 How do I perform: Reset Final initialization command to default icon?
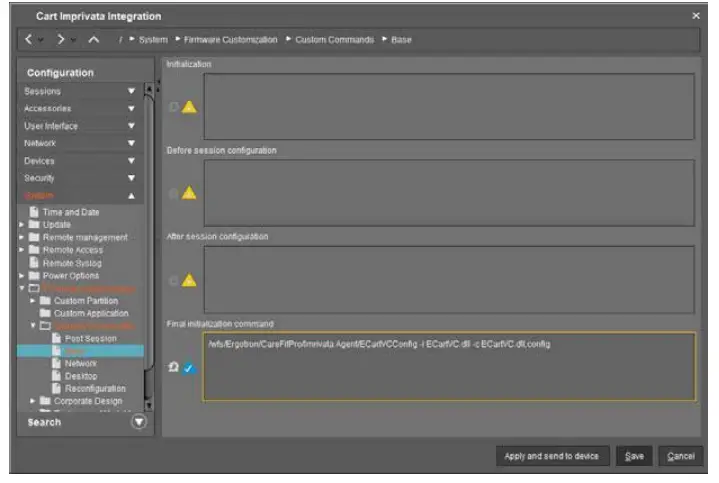coord(173,367)
